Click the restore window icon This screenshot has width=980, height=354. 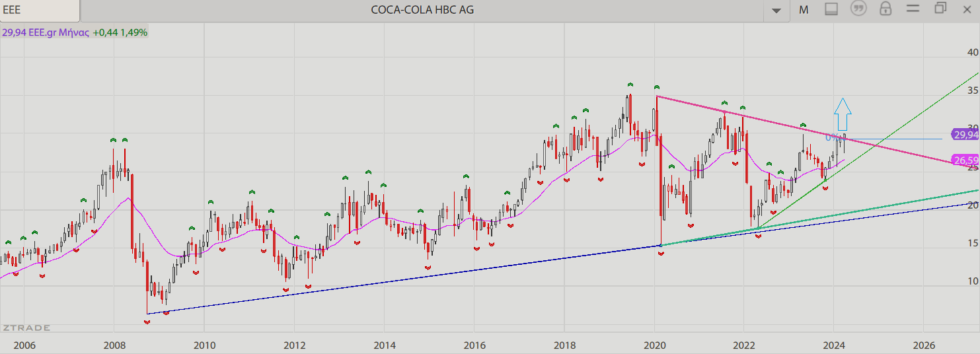[x=940, y=9]
